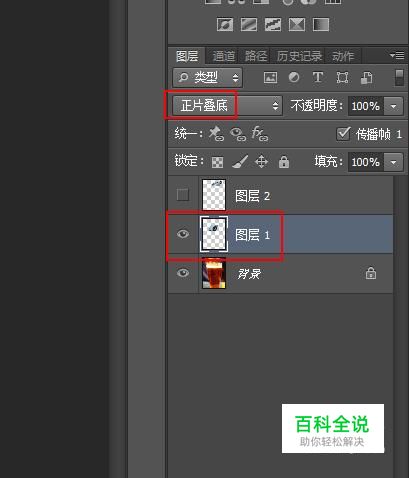This screenshot has width=409, height=478.
Task: Open the 填充 slider dropdown arrow
Action: pyautogui.click(x=394, y=162)
